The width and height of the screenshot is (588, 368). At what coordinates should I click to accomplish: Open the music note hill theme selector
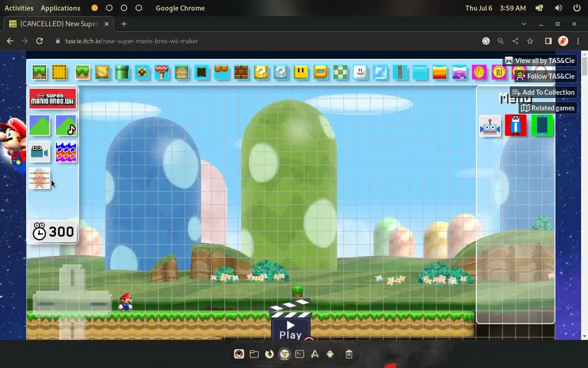tap(66, 125)
